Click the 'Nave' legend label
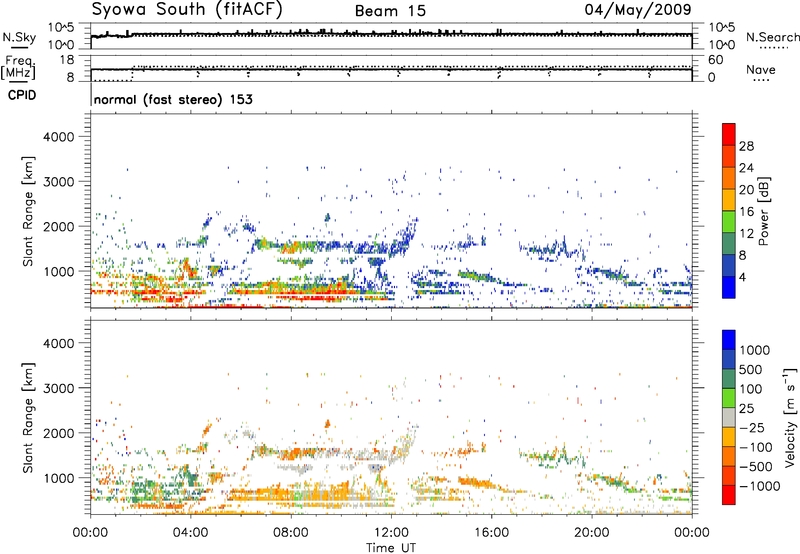This screenshot has width=800, height=554. coord(761,70)
